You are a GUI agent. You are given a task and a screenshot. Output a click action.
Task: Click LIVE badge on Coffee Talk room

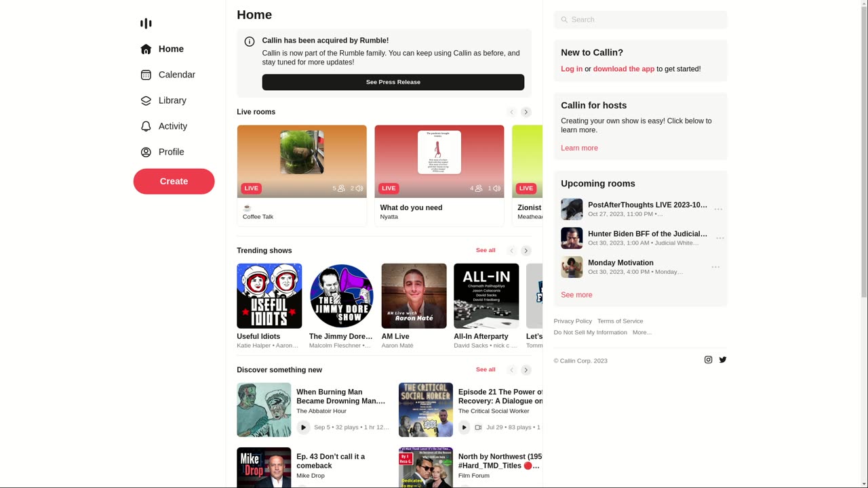point(251,188)
